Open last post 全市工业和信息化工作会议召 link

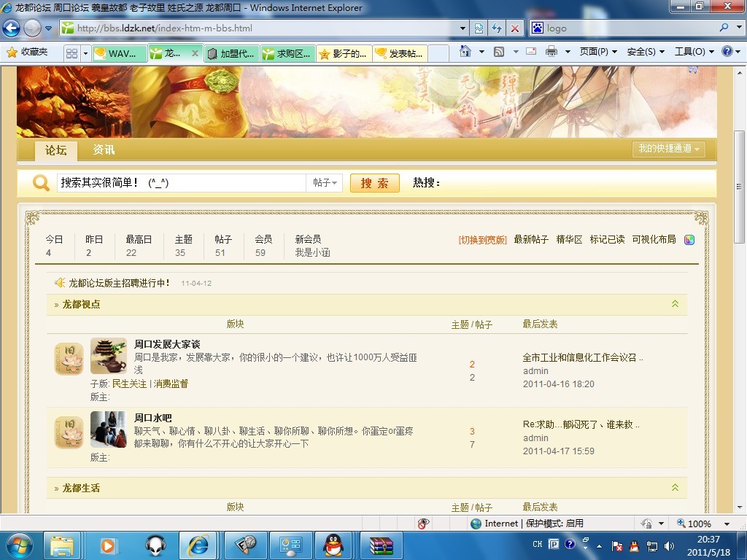(x=583, y=357)
